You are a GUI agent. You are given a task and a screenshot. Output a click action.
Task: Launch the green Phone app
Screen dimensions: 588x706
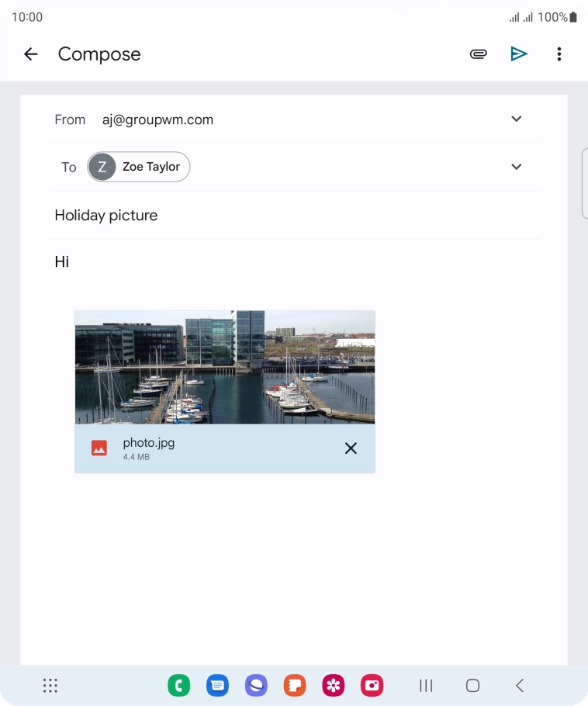(x=179, y=685)
